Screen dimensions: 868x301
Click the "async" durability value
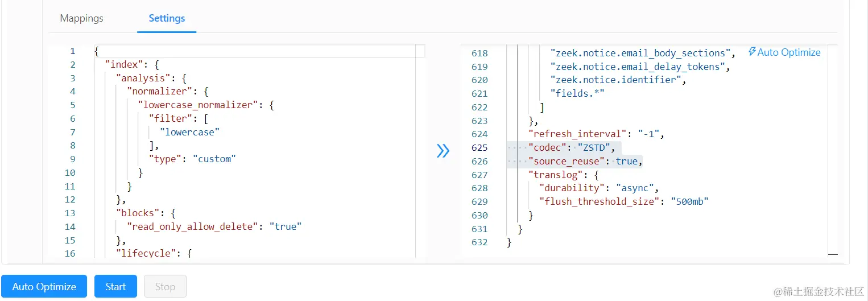635,188
